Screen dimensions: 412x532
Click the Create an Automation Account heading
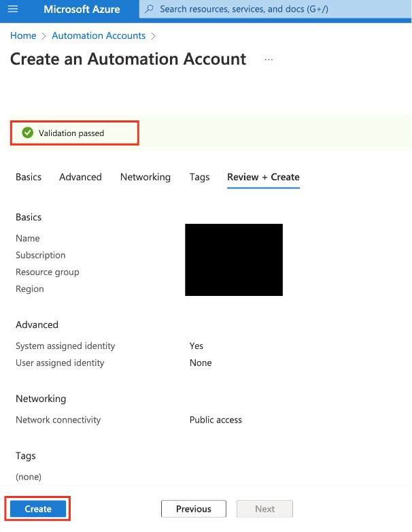pyautogui.click(x=128, y=59)
